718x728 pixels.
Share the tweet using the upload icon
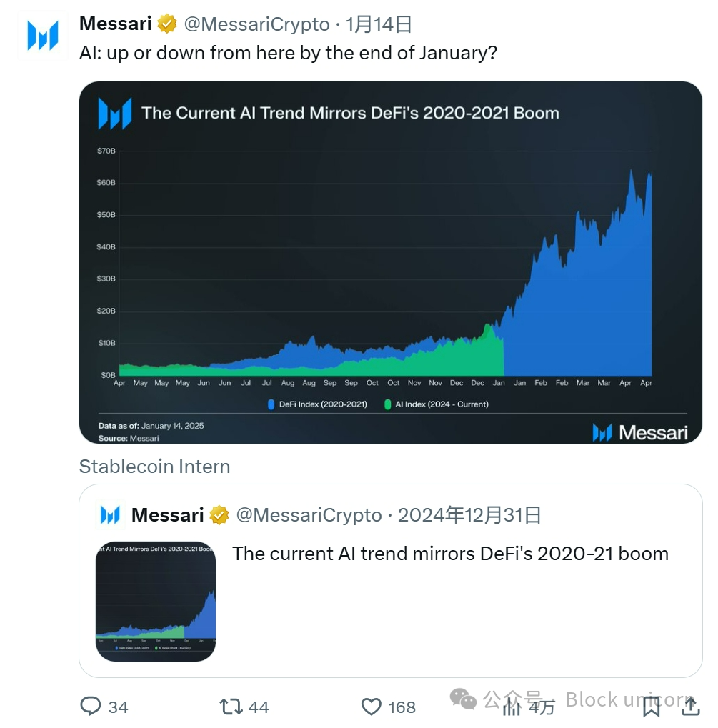(x=690, y=707)
